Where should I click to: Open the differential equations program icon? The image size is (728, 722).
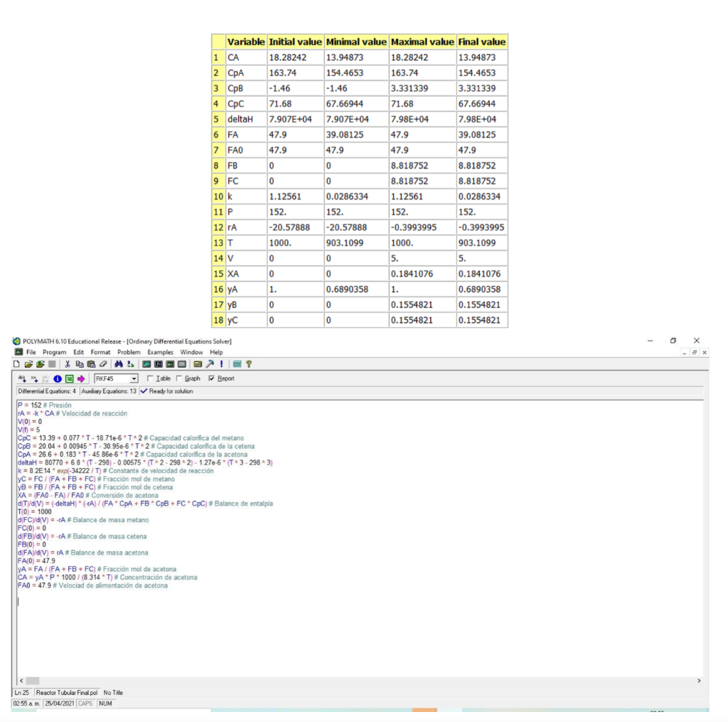pos(170,363)
